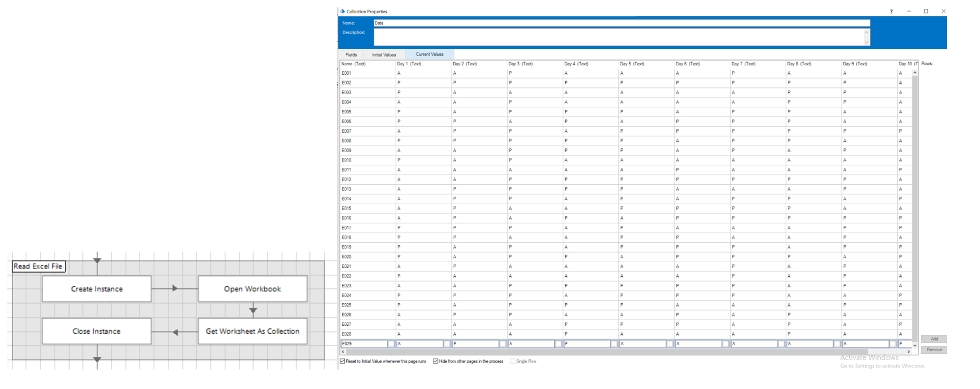Click the Name input field containing Data
The image size is (980, 389).
point(622,23)
